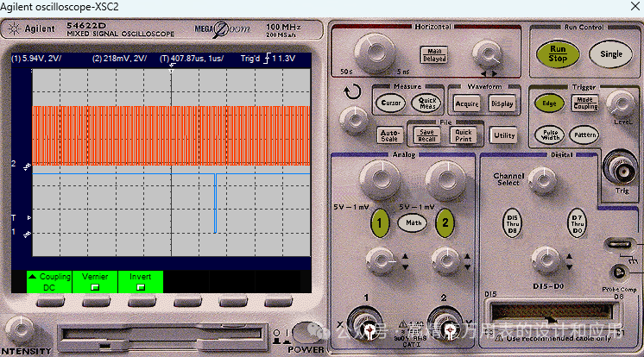Click the Quick Meas button
The image size is (644, 357).
(x=427, y=103)
